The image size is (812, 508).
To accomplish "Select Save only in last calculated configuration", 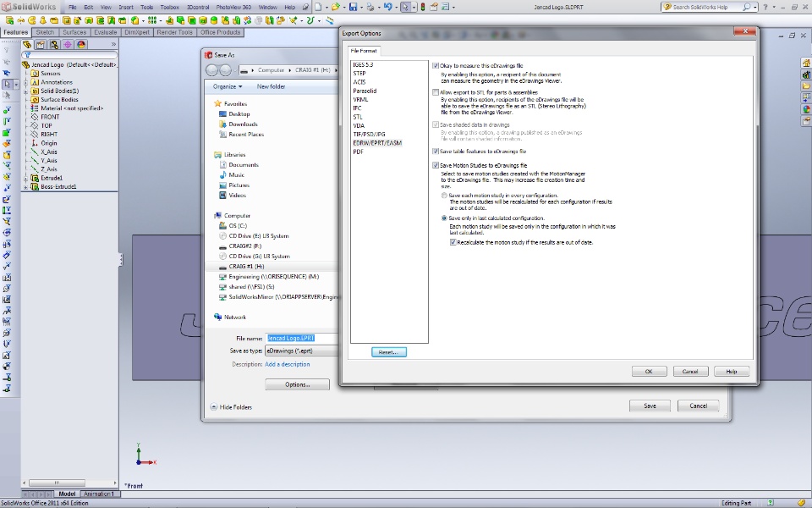I will pos(444,218).
